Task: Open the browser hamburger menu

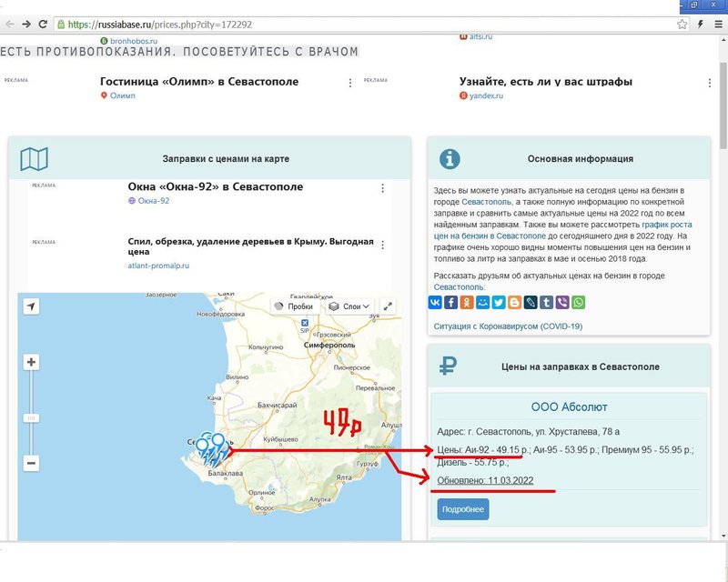Action: pyautogui.click(x=718, y=25)
